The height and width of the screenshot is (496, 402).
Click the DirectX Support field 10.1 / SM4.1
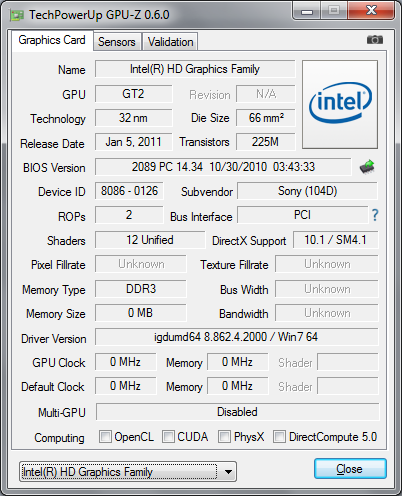[336, 240]
